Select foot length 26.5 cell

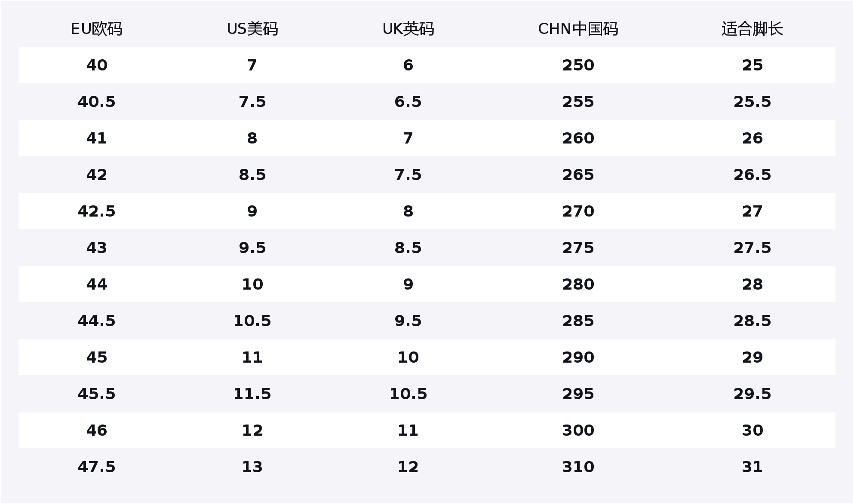coord(752,175)
